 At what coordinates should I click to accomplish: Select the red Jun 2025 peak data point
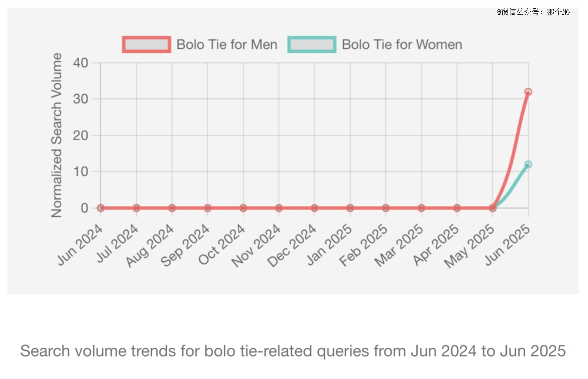point(528,92)
